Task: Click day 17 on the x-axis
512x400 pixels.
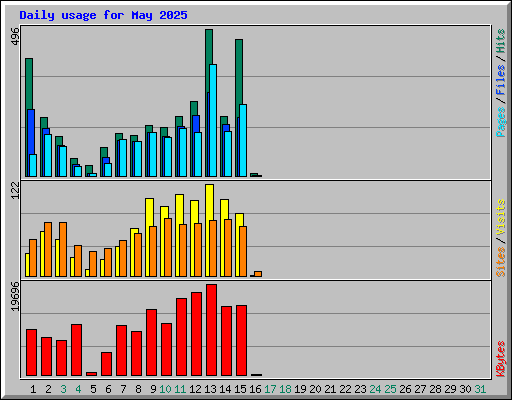Action: (270, 389)
